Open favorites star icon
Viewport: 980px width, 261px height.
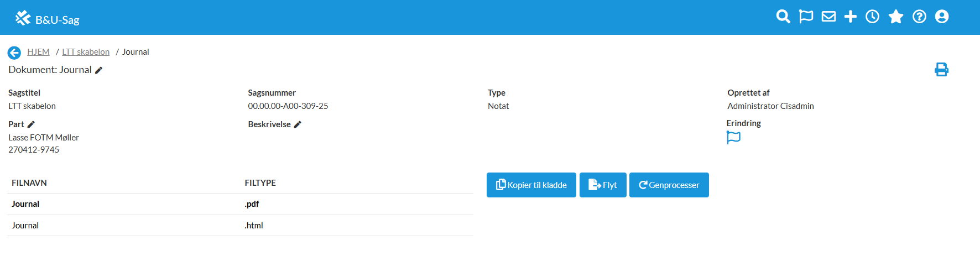(896, 17)
